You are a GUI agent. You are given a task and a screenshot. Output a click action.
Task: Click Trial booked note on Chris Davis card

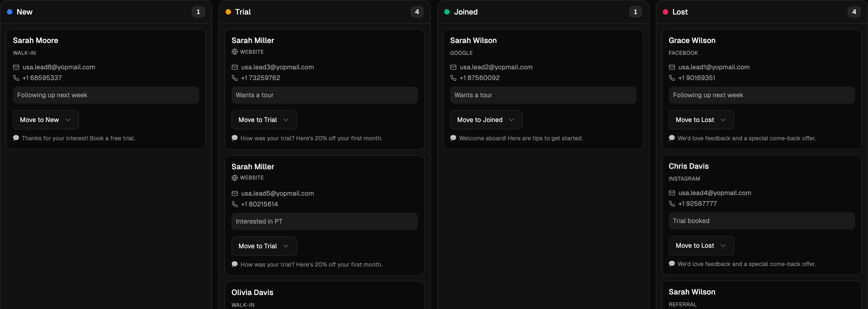(762, 221)
